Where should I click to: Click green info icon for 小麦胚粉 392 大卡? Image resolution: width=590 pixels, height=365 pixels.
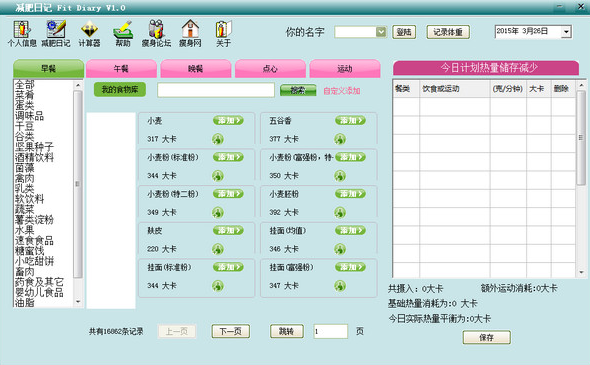[340, 213]
